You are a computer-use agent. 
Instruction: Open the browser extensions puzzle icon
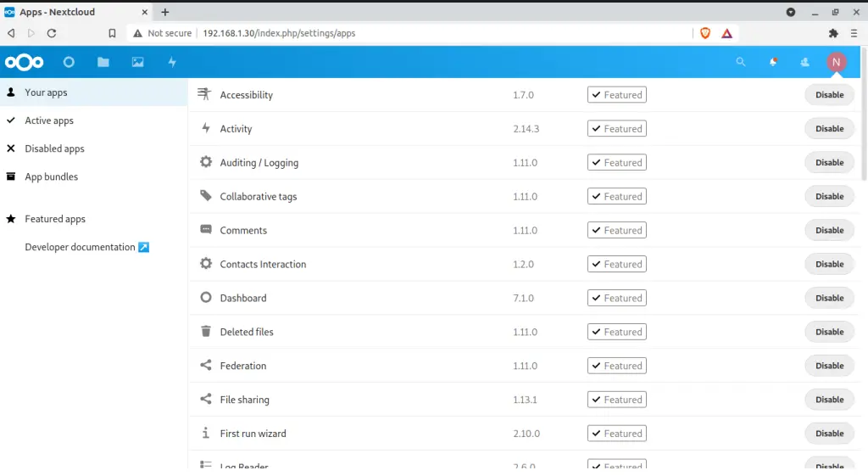click(833, 33)
